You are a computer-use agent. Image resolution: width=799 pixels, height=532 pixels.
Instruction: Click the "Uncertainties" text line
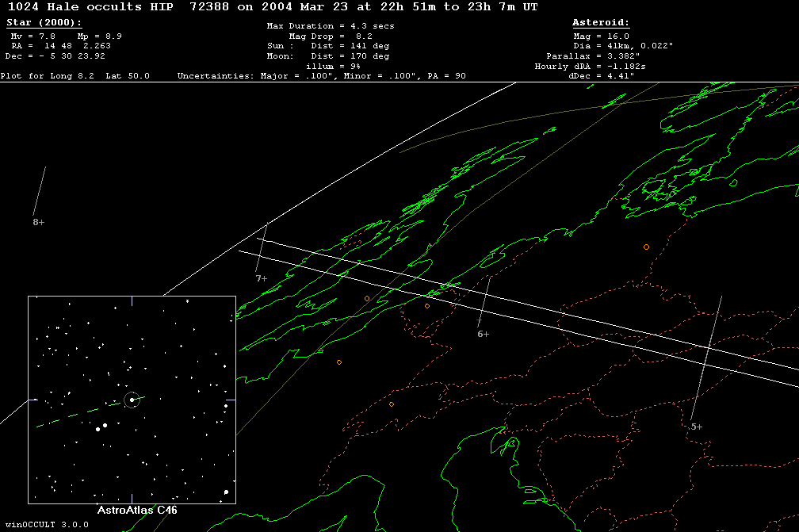(x=321, y=76)
